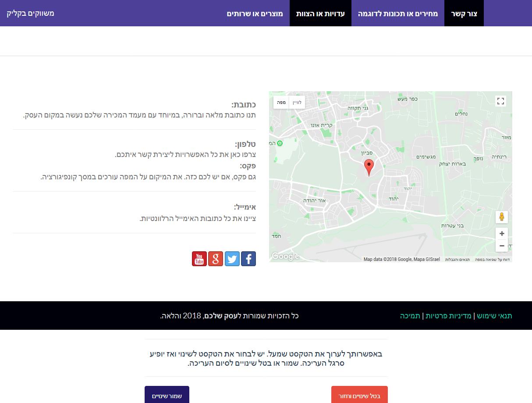532x403 pixels.
Task: Toggle fullscreen view on the map
Action: coord(501,101)
